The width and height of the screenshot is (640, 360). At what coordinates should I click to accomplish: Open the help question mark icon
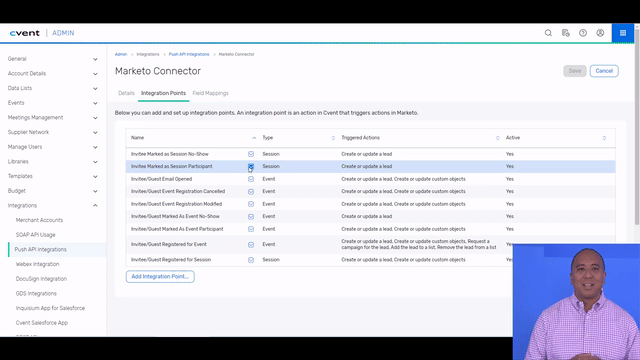tap(583, 33)
